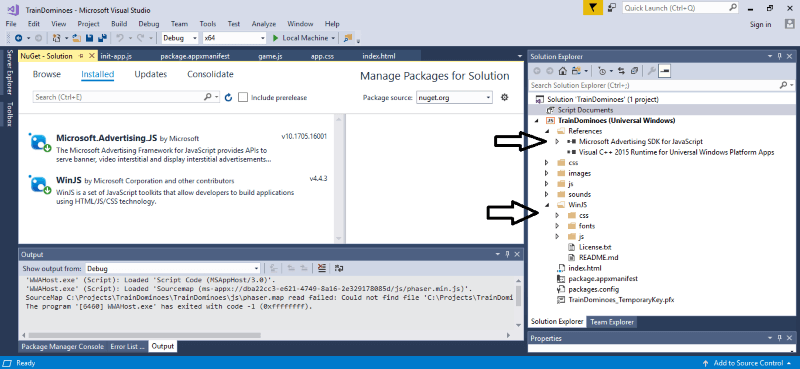Screen dimensions: 800x369
Task: Pin the Solution Explorer panel
Action: coord(779,56)
